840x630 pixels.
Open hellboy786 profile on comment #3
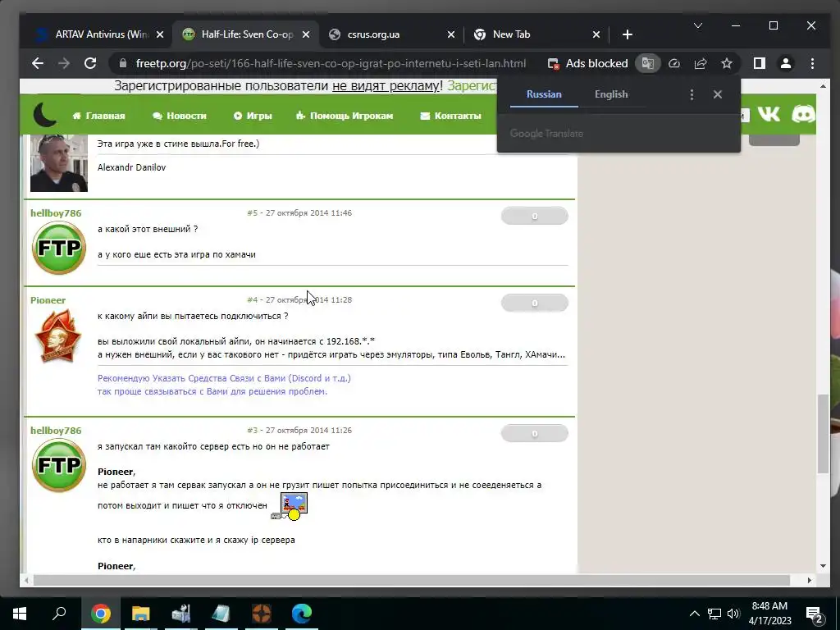point(56,431)
